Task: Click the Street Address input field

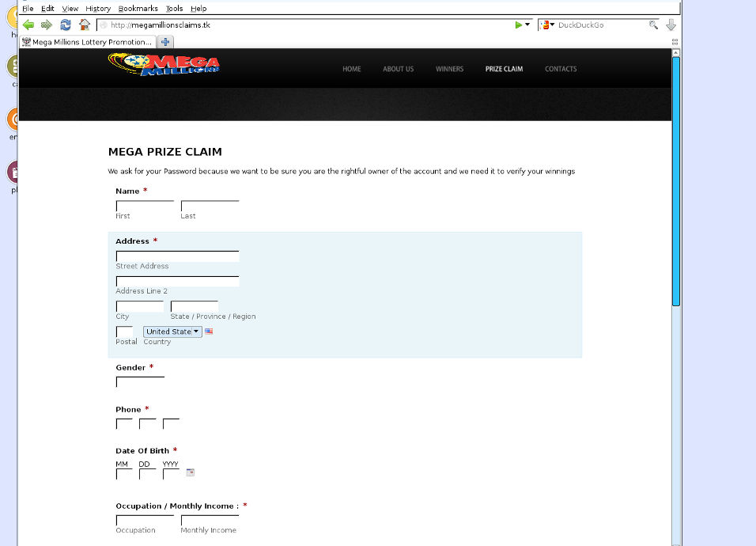Action: [177, 256]
